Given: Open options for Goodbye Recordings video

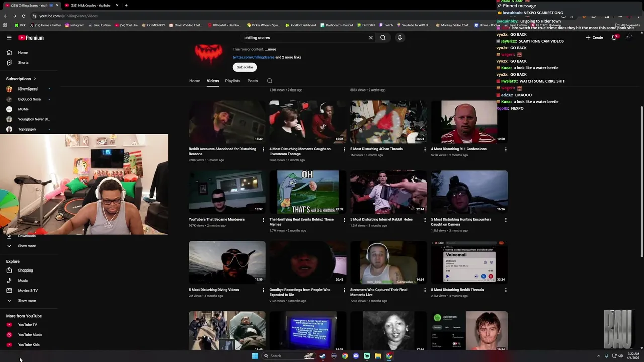Looking at the screenshot, I should coord(344,290).
